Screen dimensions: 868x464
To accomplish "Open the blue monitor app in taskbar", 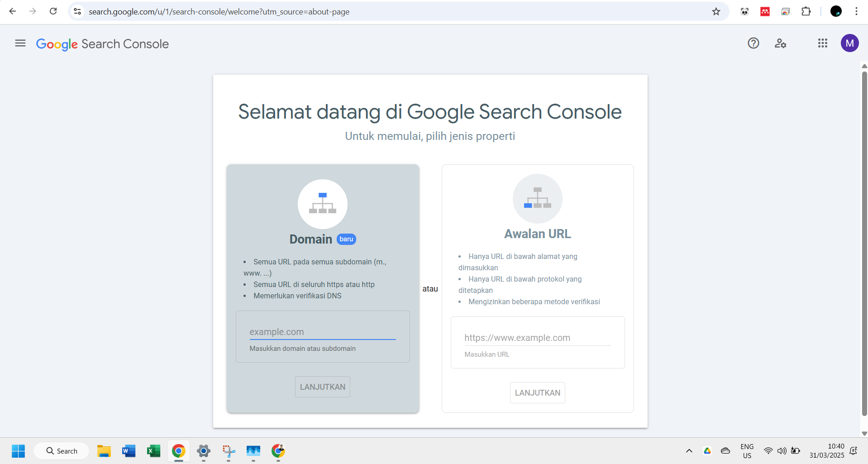I will 253,451.
